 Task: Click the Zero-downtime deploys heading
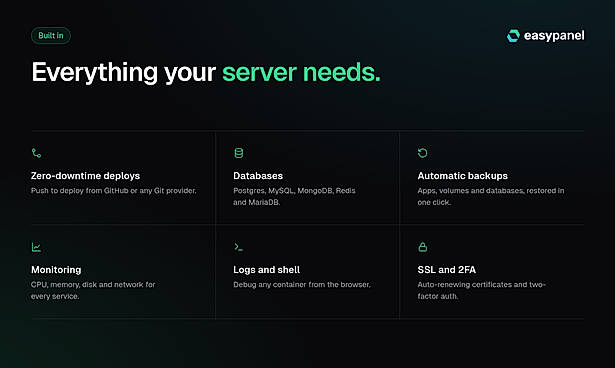tap(86, 176)
